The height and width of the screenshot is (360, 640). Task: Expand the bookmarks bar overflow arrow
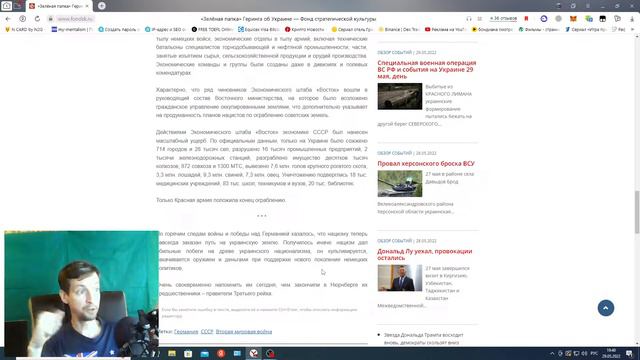tap(633, 29)
